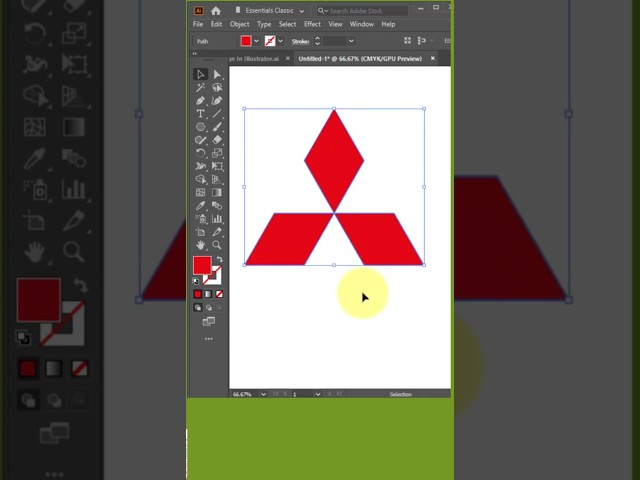This screenshot has height=480, width=640.
Task: Click the red Fill box in toolbar
Action: pos(202,265)
